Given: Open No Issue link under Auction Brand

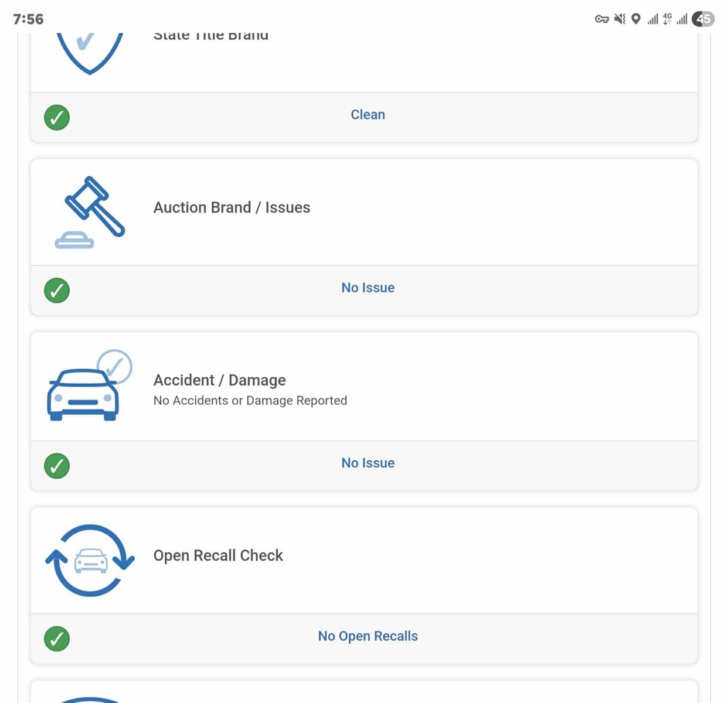Looking at the screenshot, I should click(368, 288).
